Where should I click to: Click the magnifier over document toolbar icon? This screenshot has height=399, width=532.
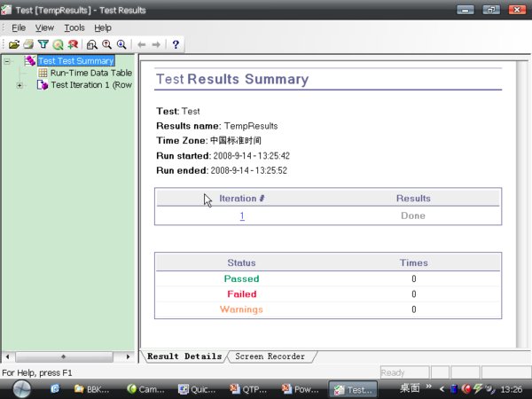91,44
